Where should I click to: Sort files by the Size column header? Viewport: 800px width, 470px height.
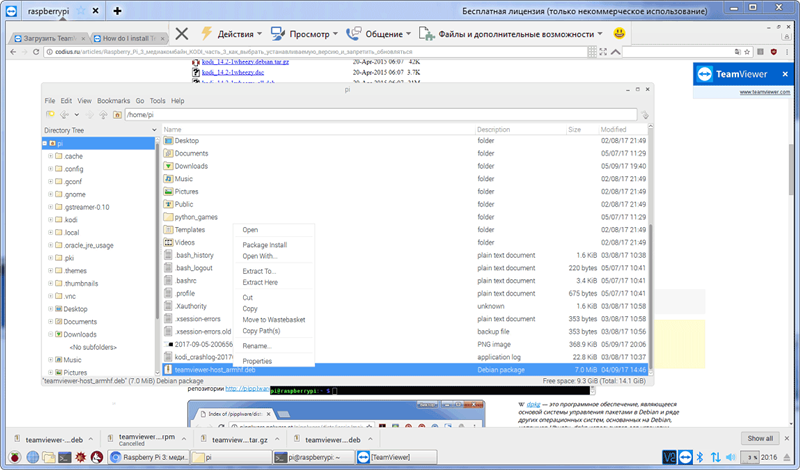[575, 130]
